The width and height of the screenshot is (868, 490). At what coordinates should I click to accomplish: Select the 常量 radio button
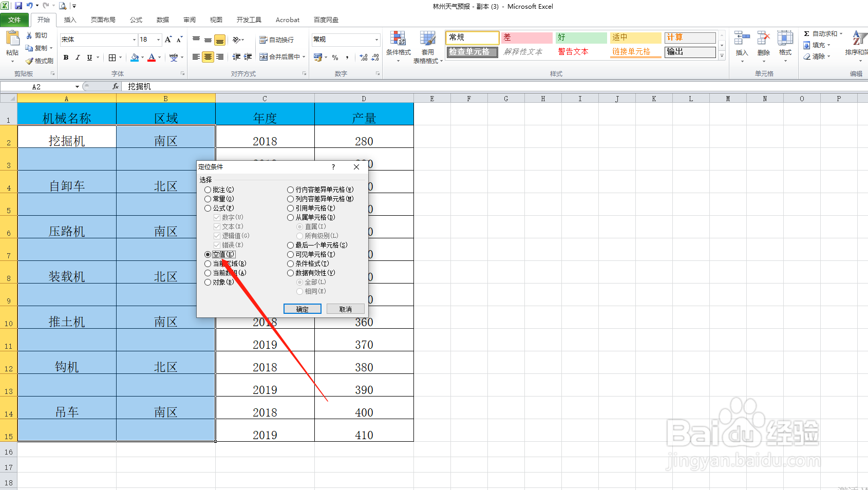click(207, 199)
